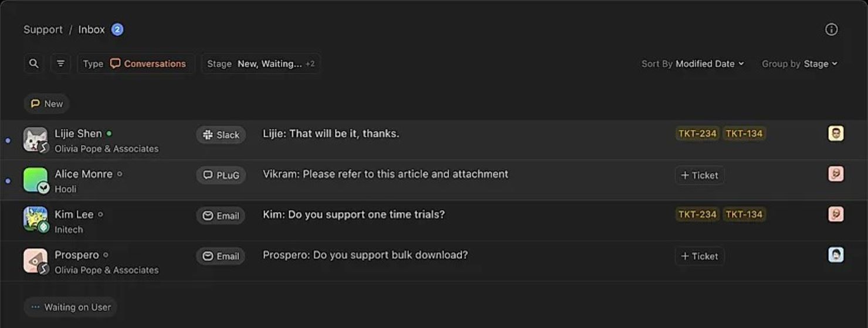Click assignee avatar on Lijie Shen row
The image size is (868, 328).
tap(836, 134)
